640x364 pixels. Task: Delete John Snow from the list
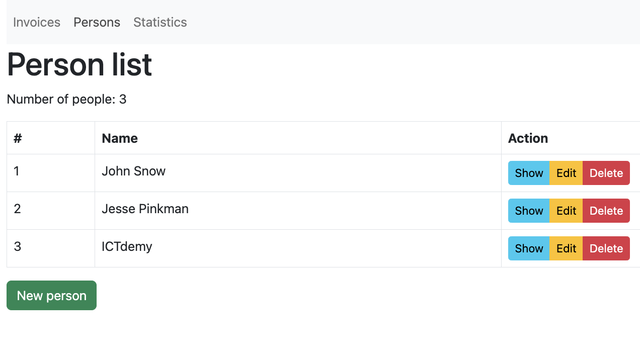(606, 173)
